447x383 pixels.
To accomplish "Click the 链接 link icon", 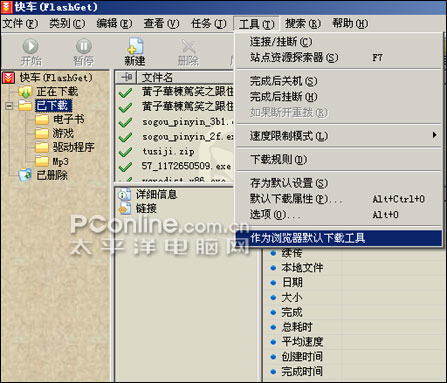I will (125, 209).
